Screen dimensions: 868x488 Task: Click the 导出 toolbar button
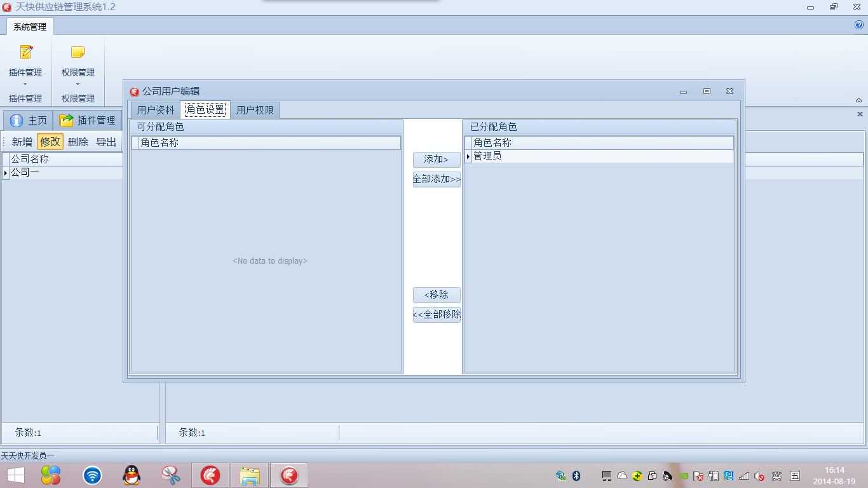point(106,142)
